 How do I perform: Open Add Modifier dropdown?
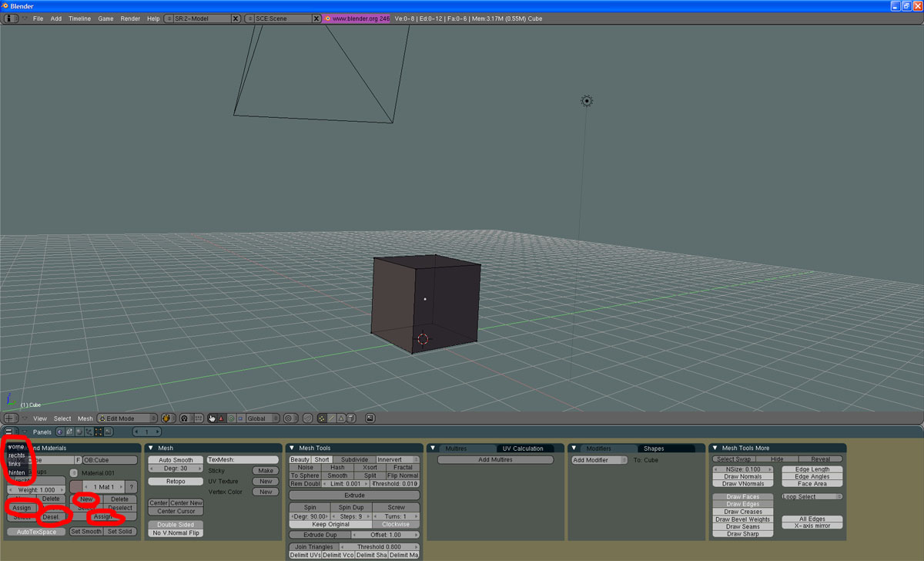click(599, 460)
